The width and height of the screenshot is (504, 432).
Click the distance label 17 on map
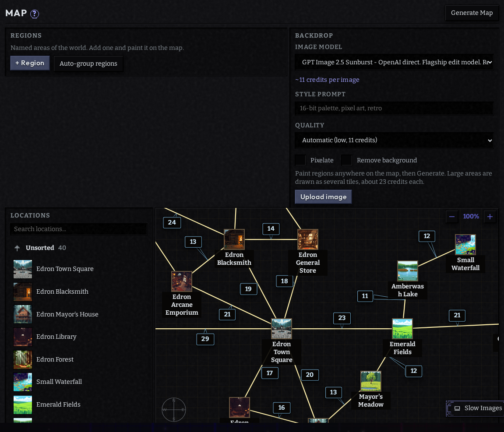(x=270, y=373)
